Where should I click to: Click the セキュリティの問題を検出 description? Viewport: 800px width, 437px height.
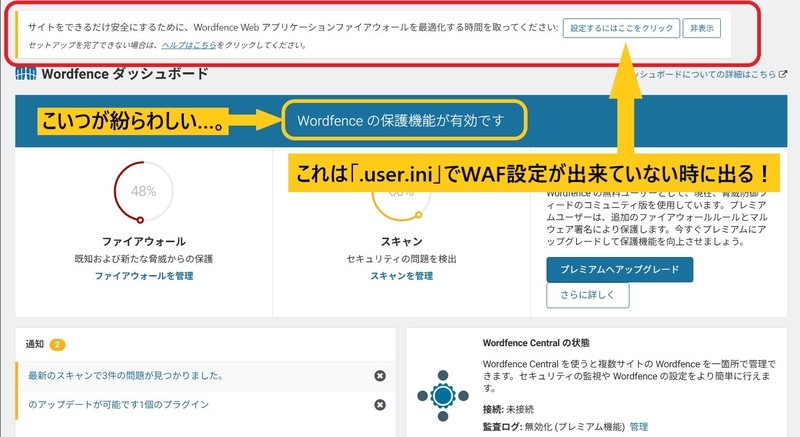(x=402, y=259)
